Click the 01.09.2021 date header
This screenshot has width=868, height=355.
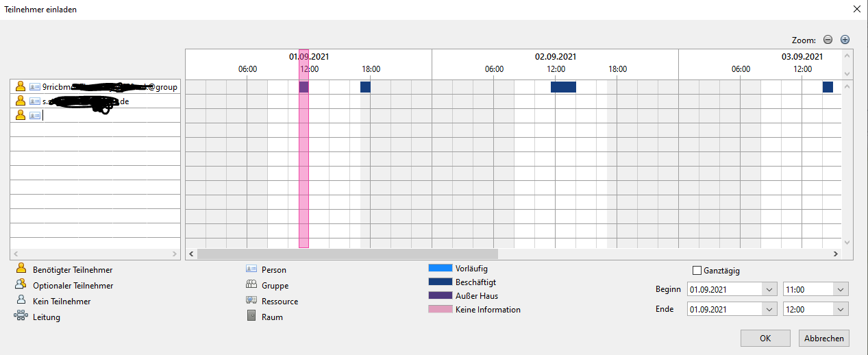tap(309, 57)
